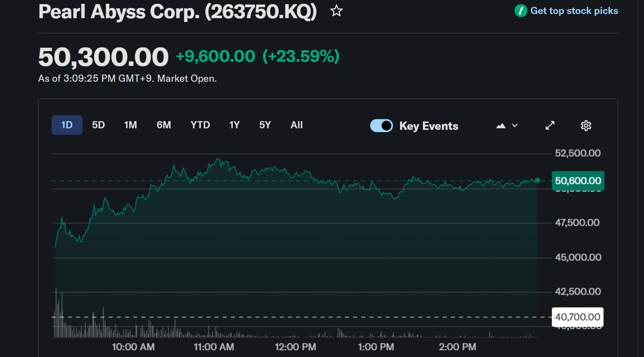Select the 6M range tab
Viewport: 644px width, 357px height.
point(164,125)
